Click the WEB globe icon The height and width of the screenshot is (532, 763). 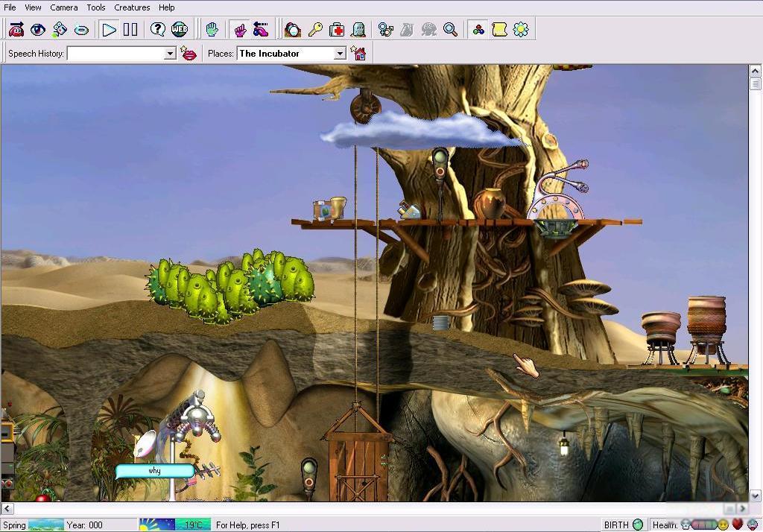click(180, 30)
